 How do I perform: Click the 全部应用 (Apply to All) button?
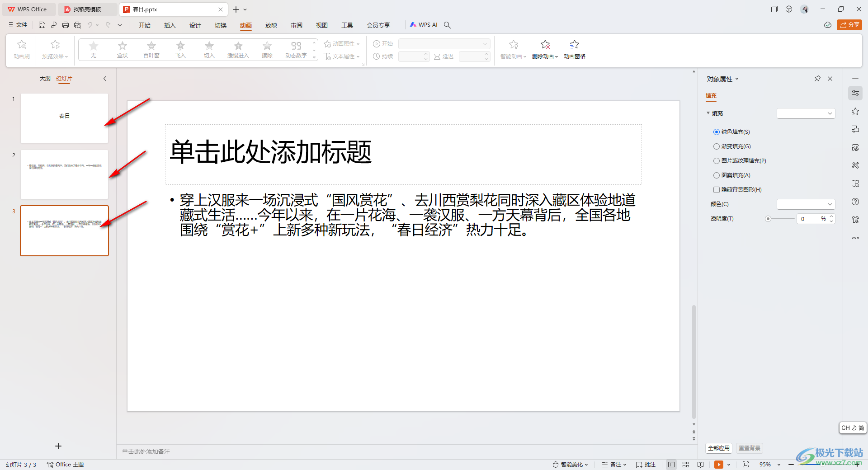pyautogui.click(x=718, y=448)
